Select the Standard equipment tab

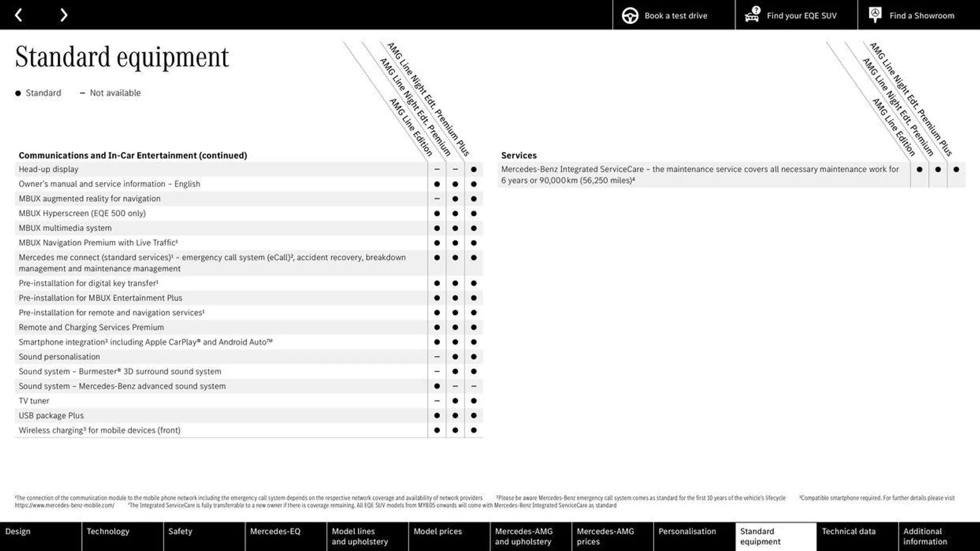(775, 536)
